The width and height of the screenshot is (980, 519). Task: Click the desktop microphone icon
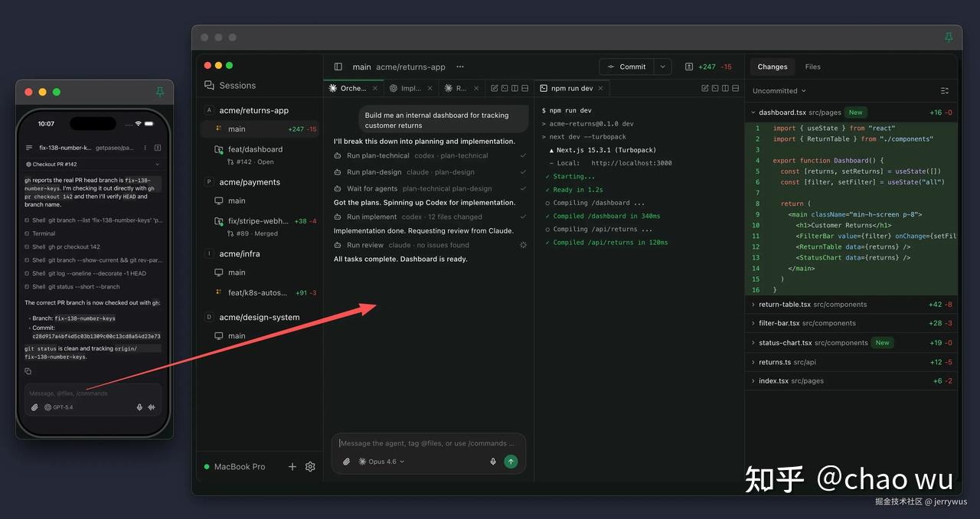click(493, 462)
